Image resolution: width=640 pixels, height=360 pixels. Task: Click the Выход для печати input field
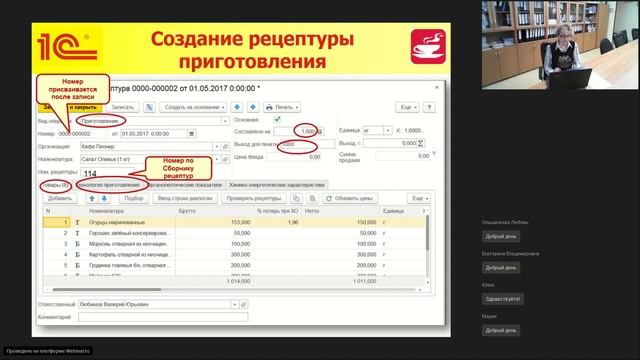coord(307,144)
